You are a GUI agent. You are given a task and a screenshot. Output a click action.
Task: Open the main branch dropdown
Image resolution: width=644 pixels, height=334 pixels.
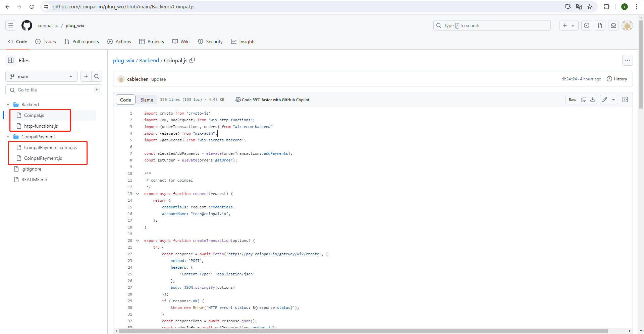(x=42, y=76)
